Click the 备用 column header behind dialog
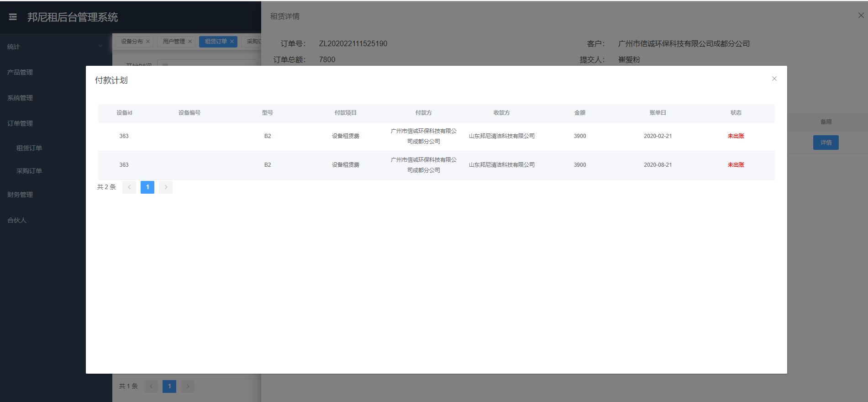 (x=826, y=122)
